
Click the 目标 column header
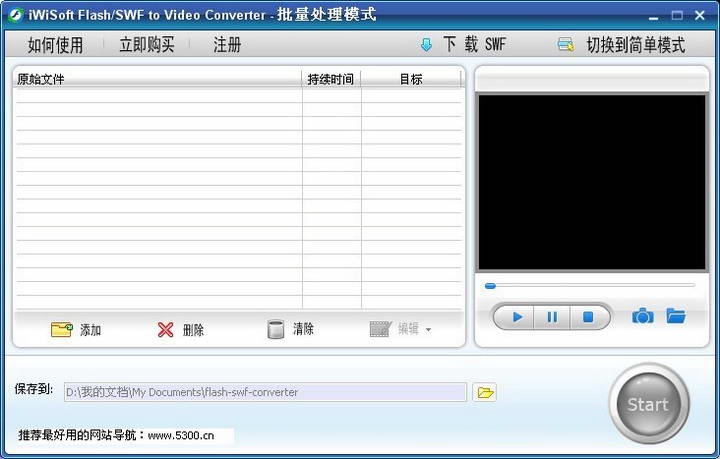[x=411, y=79]
